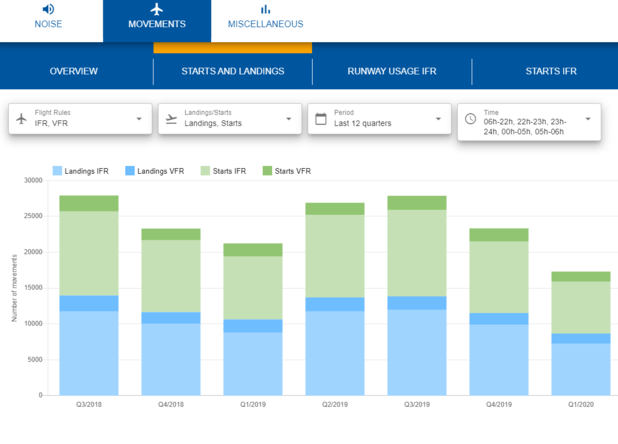Click the Q1/2019 axis label
This screenshot has height=444, width=618.
click(253, 405)
